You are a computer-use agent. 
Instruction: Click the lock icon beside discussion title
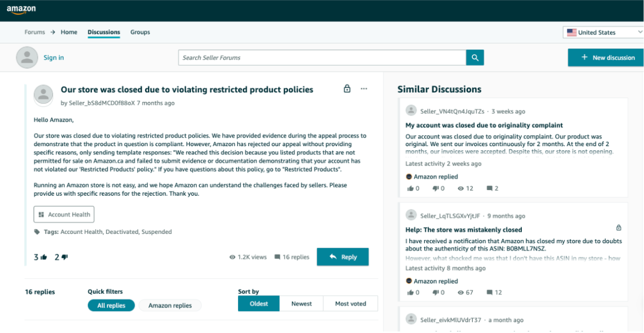347,89
